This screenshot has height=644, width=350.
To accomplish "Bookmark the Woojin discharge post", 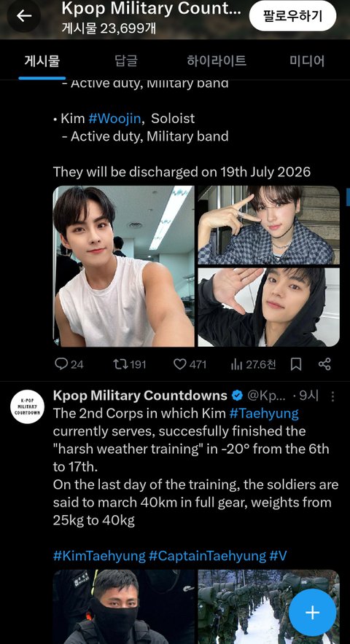I will click(x=296, y=364).
